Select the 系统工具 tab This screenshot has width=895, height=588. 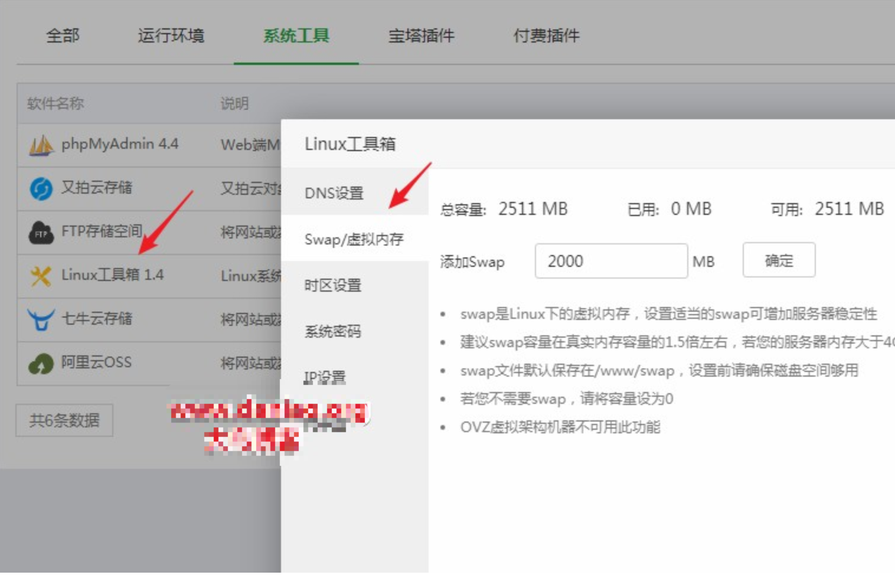click(x=296, y=35)
